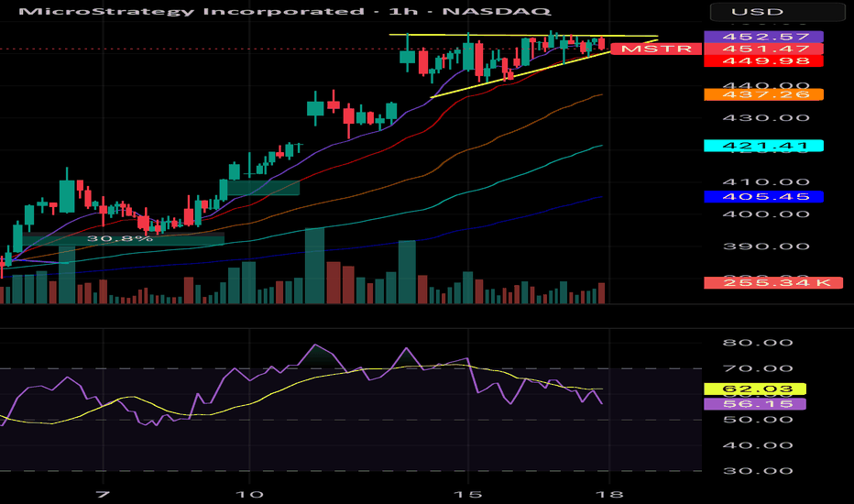
Task: Click the date label 18 on time axis
Action: (x=609, y=494)
